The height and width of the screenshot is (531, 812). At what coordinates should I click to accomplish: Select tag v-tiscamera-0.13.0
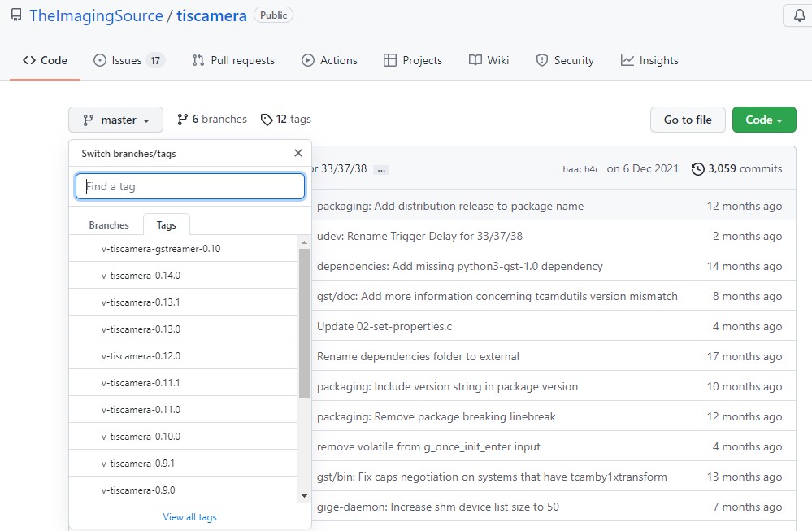tap(184, 329)
